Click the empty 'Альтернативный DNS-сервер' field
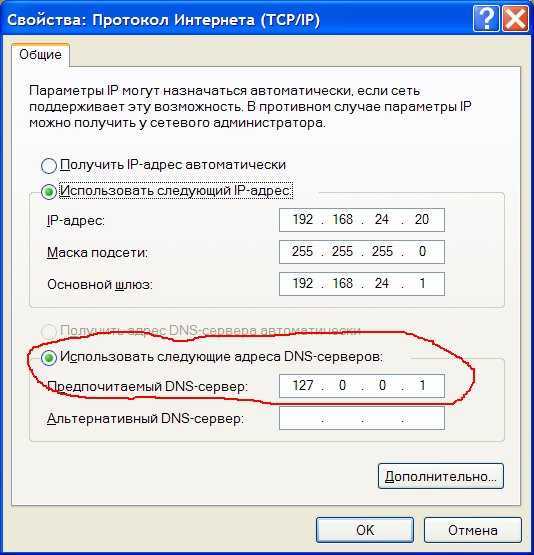The image size is (534, 555). pyautogui.click(x=362, y=418)
